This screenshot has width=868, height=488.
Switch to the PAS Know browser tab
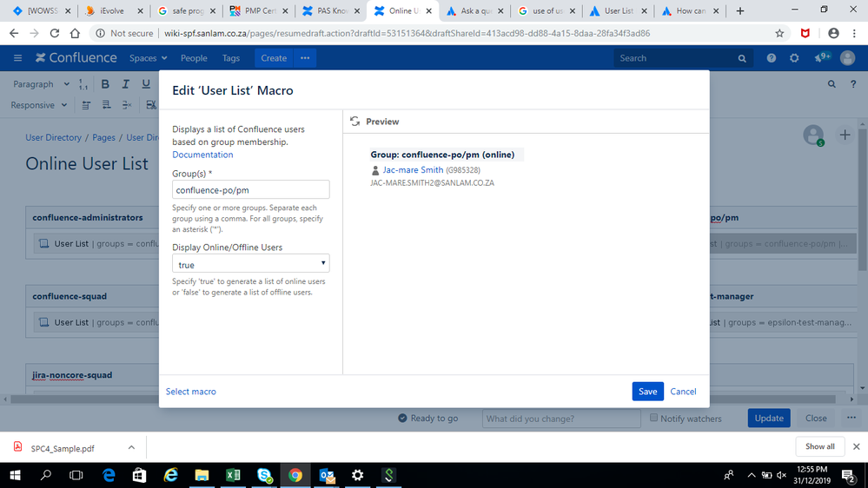(x=331, y=10)
